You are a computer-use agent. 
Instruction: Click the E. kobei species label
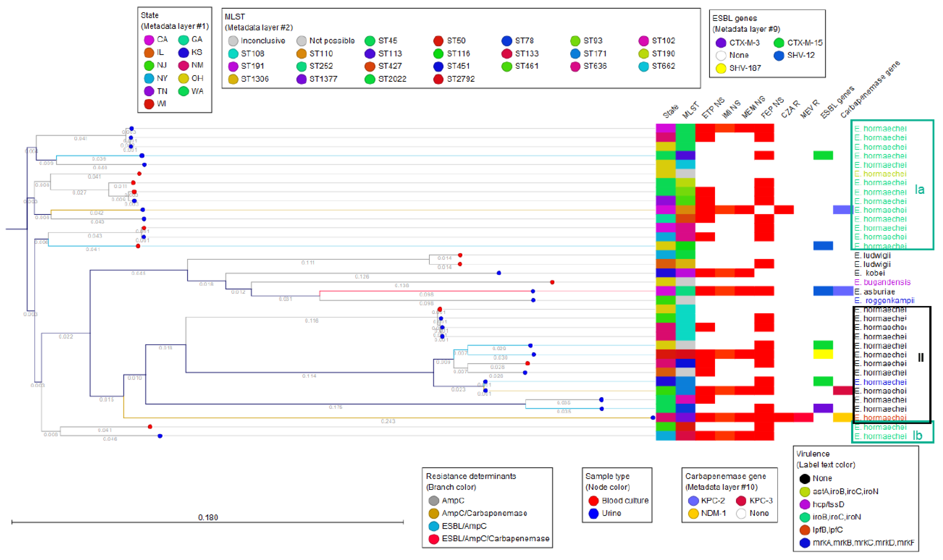coord(869,273)
